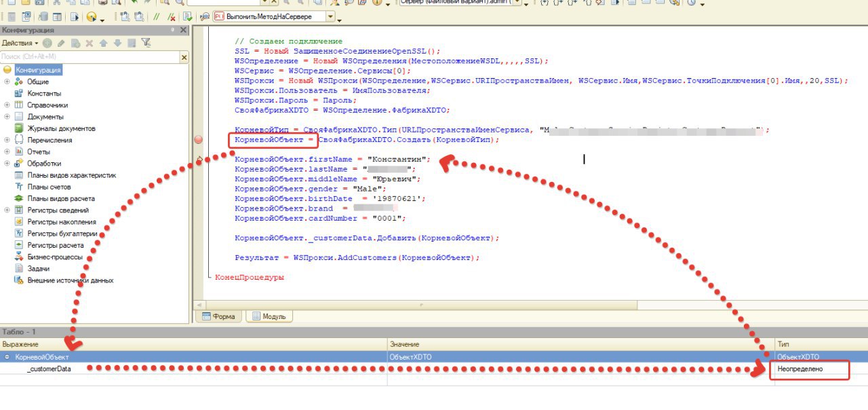Expand the Перечисления tree node
868x410 pixels.
tap(7, 140)
